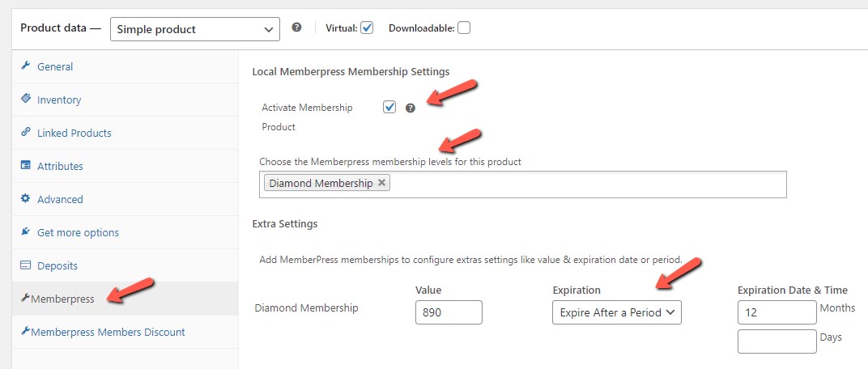Click inside the membership levels selection box
868x369 pixels.
(x=522, y=184)
